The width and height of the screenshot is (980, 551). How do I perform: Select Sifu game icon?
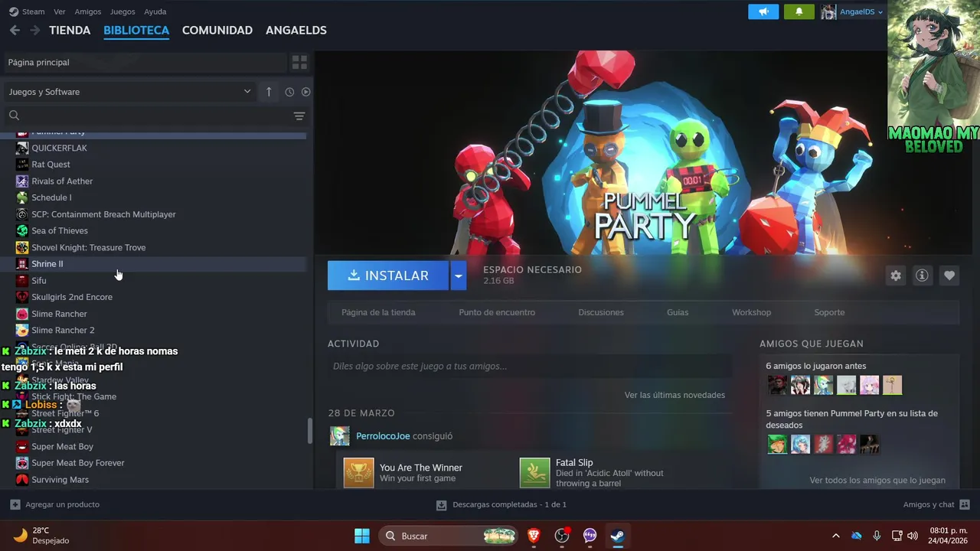pos(22,281)
